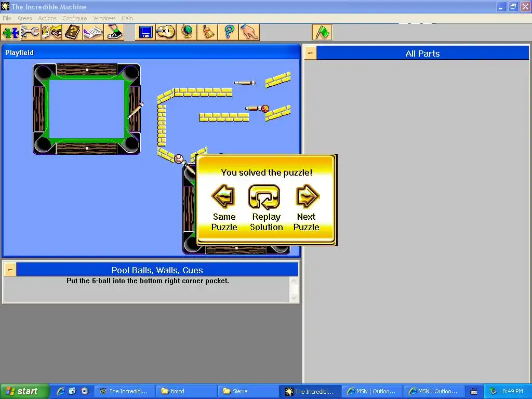Open the Windows menu
The width and height of the screenshot is (532, 399).
point(104,18)
